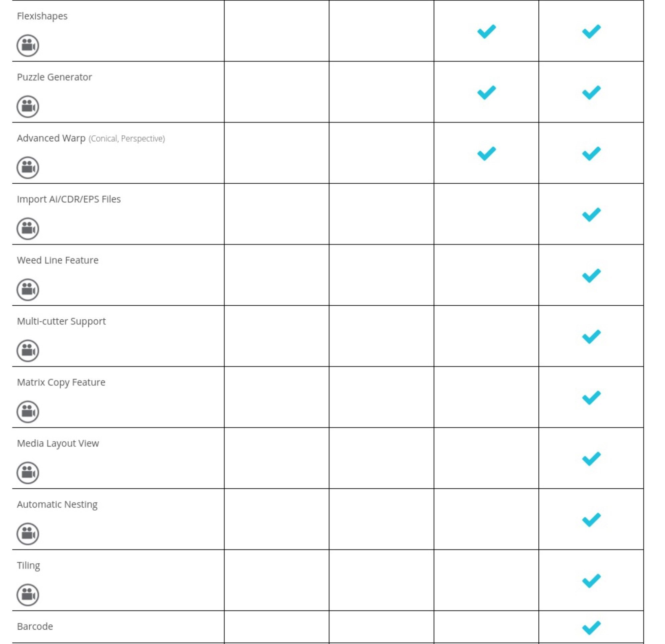Watch the Import Ai/CDR/EPS Files video
The height and width of the screenshot is (644, 665).
[x=28, y=229]
